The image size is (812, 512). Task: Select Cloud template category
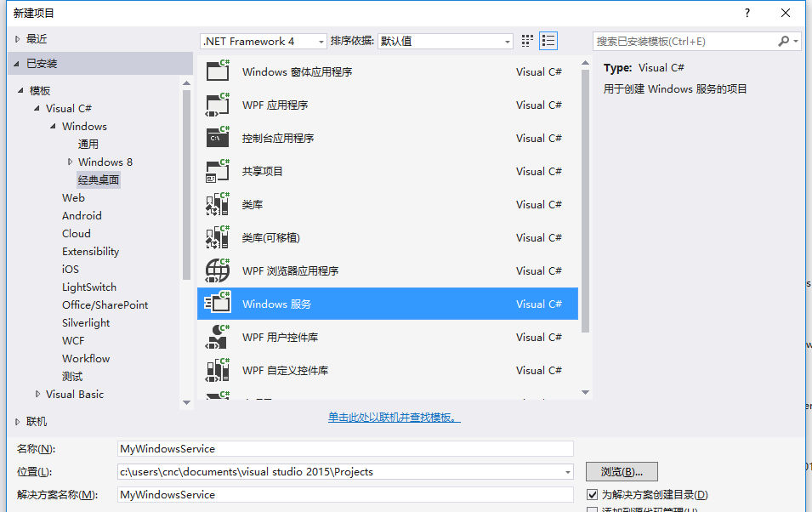tap(77, 233)
